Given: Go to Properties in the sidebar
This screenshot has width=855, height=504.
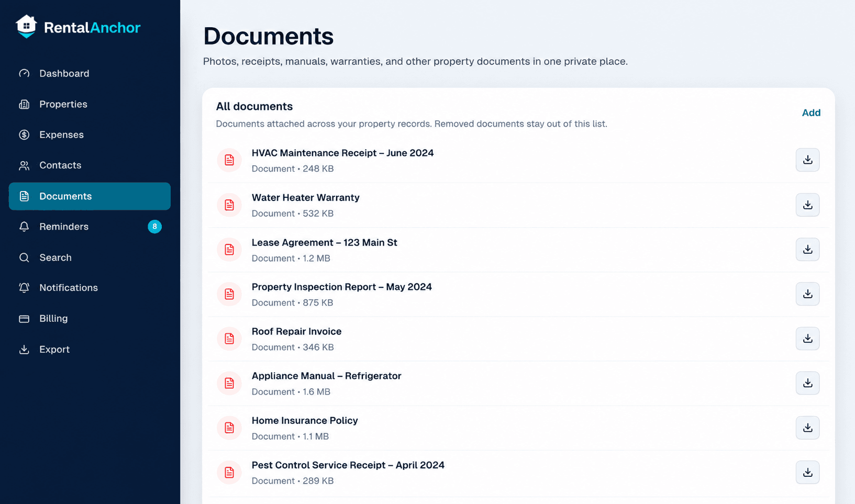Looking at the screenshot, I should click(90, 104).
